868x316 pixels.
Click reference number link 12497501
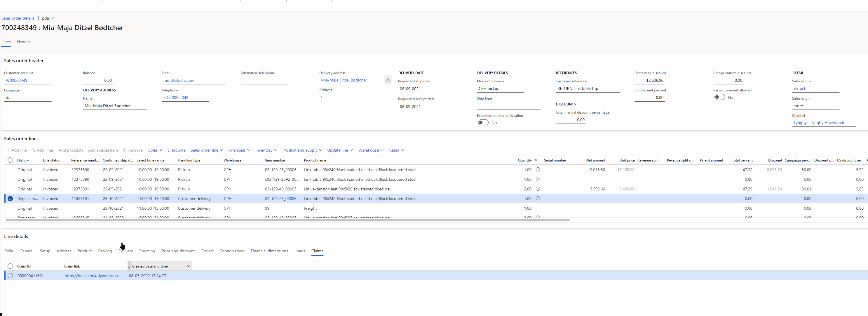80,199
